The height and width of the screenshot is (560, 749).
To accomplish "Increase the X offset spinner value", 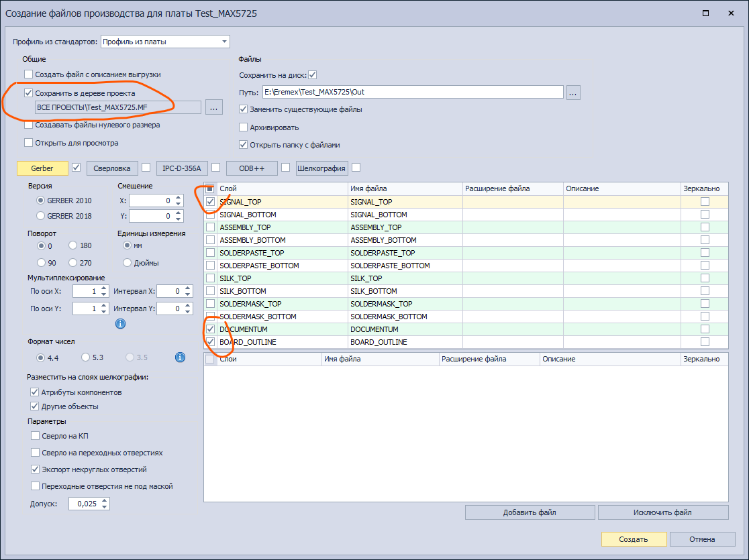I will [178, 197].
